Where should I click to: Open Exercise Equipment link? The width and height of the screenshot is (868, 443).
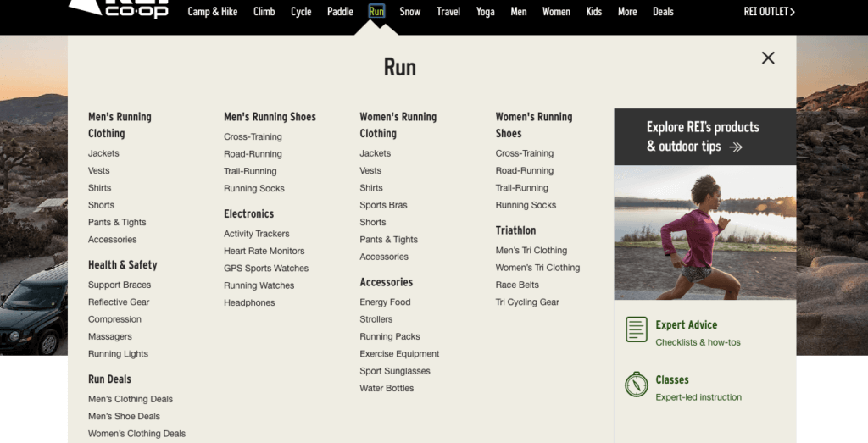[399, 353]
